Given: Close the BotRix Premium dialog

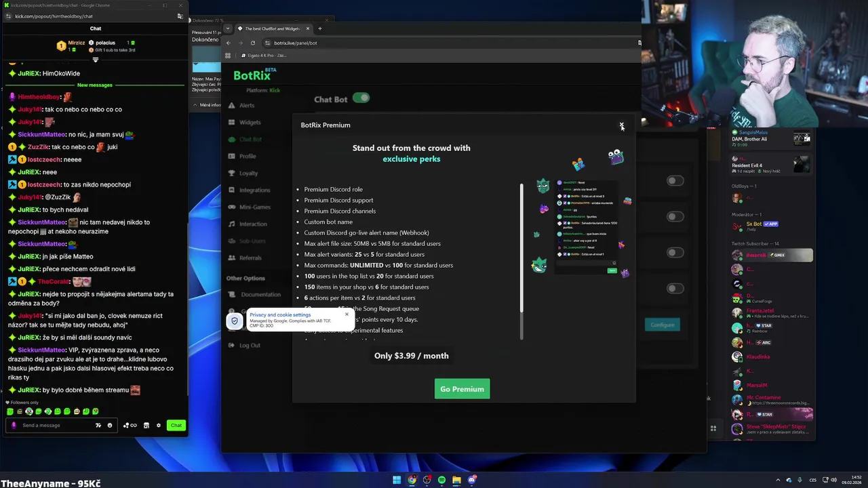Looking at the screenshot, I should (621, 125).
